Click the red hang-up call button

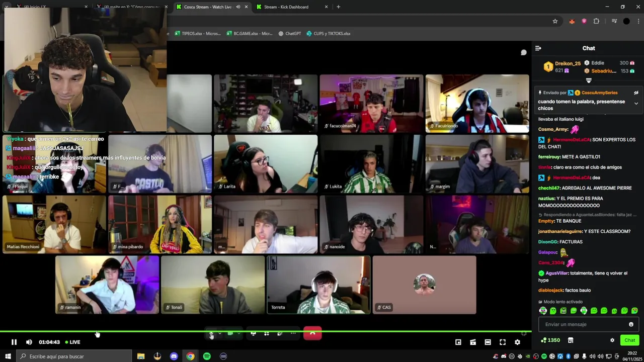click(x=312, y=333)
